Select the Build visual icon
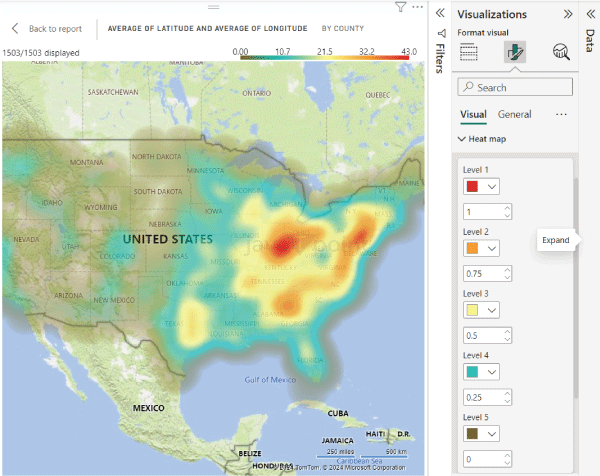Image resolution: width=600 pixels, height=476 pixels. pyautogui.click(x=468, y=52)
